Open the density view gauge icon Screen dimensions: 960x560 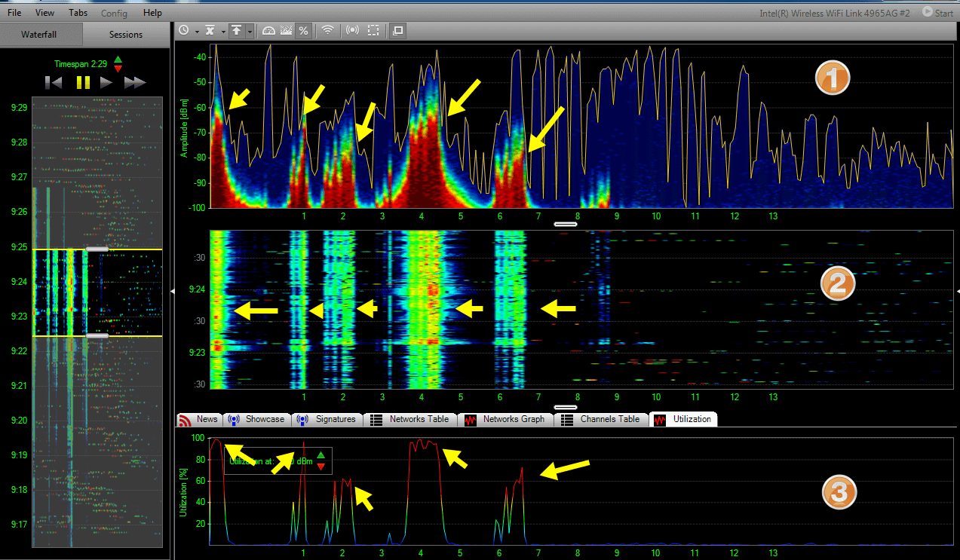click(x=268, y=30)
